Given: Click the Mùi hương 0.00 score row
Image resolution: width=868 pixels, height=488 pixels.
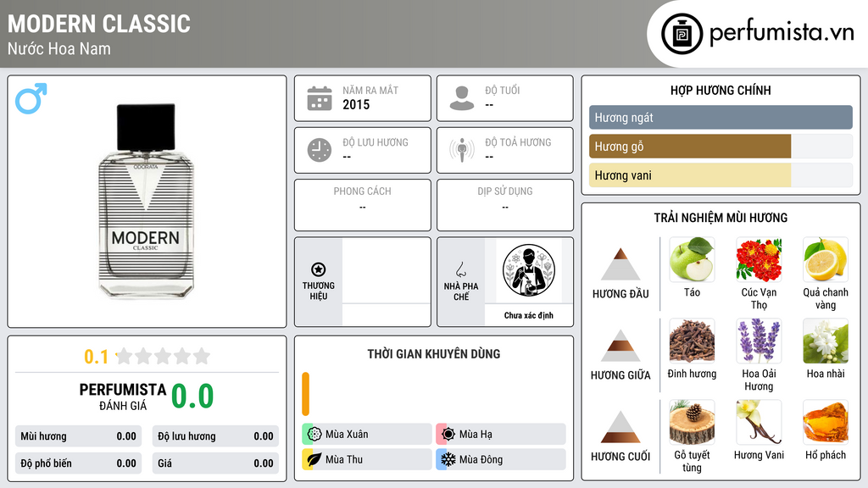Looking at the screenshot, I should point(78,436).
